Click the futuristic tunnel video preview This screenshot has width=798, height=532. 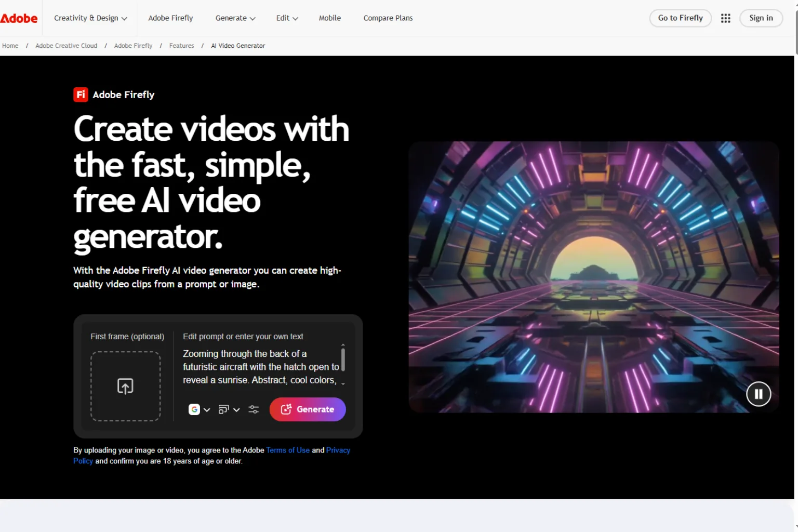tap(594, 277)
